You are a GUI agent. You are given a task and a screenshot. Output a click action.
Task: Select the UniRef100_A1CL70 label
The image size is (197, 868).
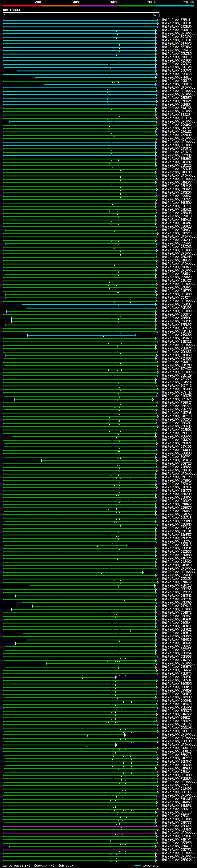[177, 731]
